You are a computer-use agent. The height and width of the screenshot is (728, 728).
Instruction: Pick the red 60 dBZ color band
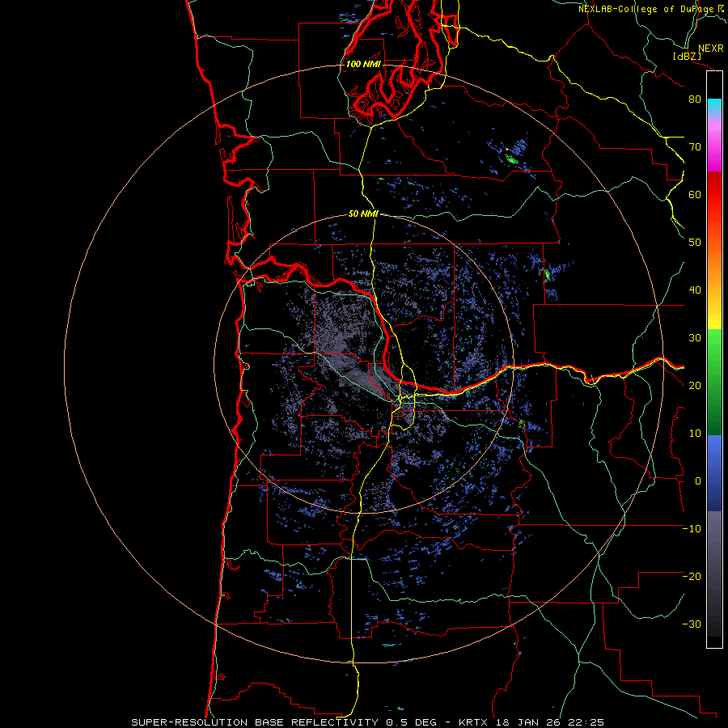[714, 194]
